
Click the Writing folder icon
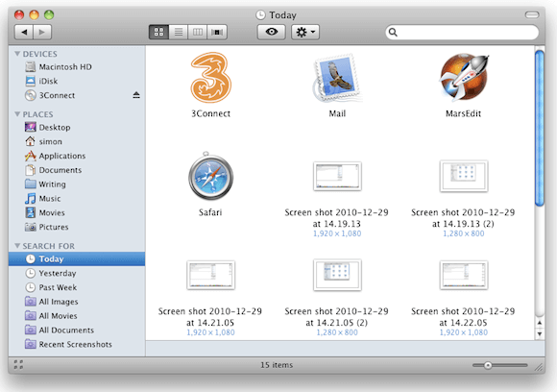[31, 184]
